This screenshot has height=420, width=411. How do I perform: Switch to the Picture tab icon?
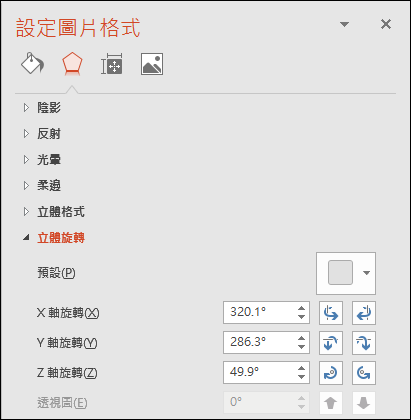click(x=152, y=64)
